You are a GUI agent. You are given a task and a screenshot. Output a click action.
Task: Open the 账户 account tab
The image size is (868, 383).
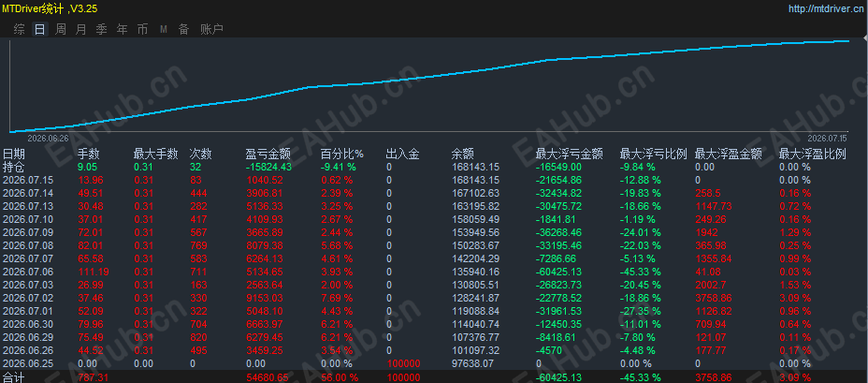(212, 29)
